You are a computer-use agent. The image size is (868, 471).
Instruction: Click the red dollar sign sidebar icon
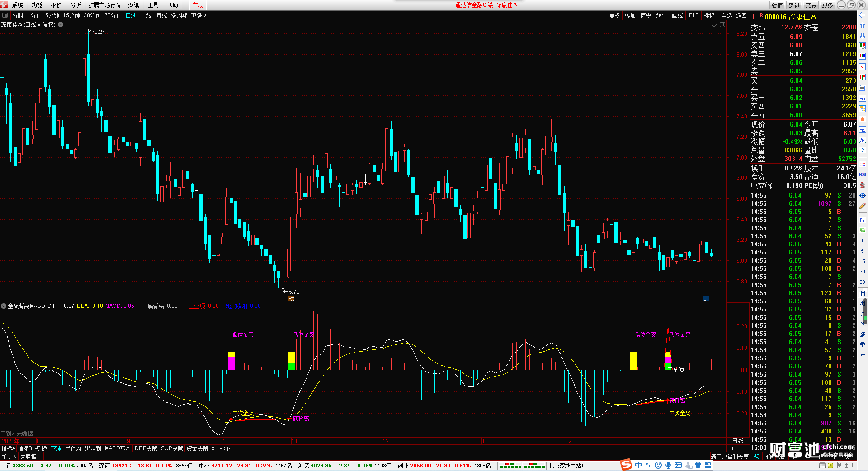pos(863,185)
